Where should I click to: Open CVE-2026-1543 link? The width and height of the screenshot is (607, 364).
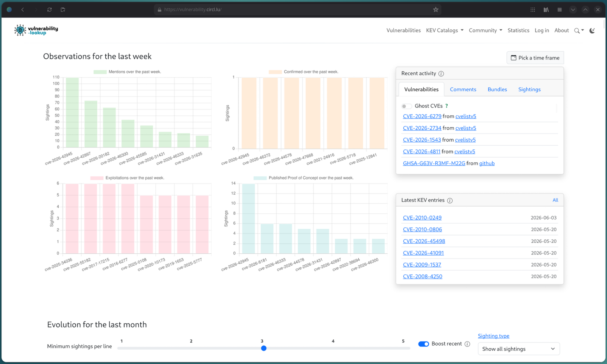pyautogui.click(x=422, y=140)
